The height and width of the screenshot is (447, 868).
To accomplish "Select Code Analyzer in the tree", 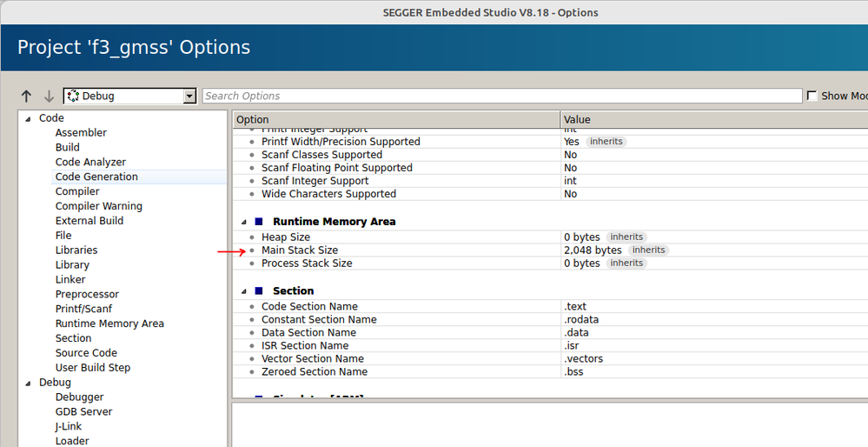I will pos(90,162).
